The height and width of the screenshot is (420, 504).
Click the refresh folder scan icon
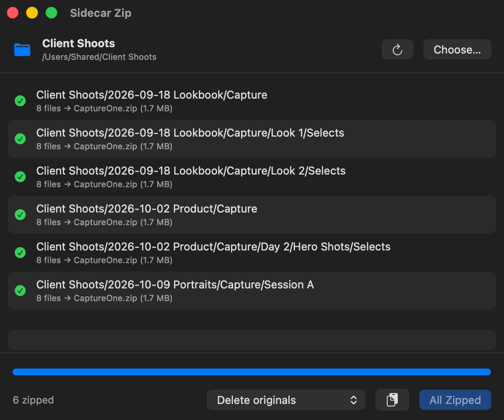click(x=397, y=49)
